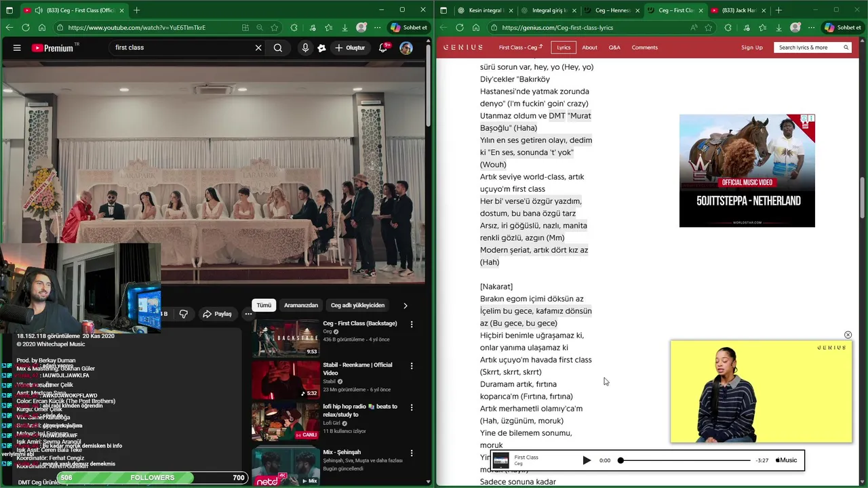Open left browser settings ellipsis menu
The image size is (868, 488).
pos(377,28)
